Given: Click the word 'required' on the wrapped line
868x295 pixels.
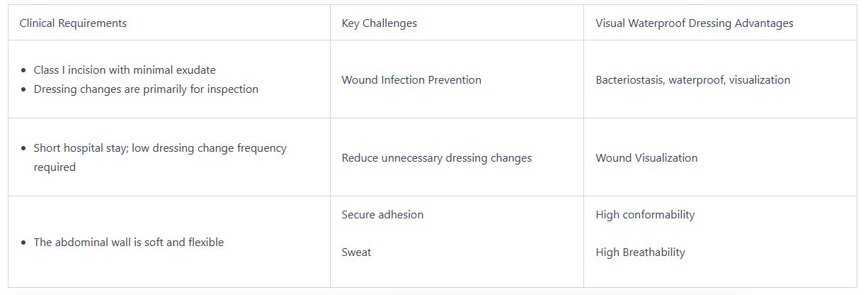Looking at the screenshot, I should click(55, 167).
